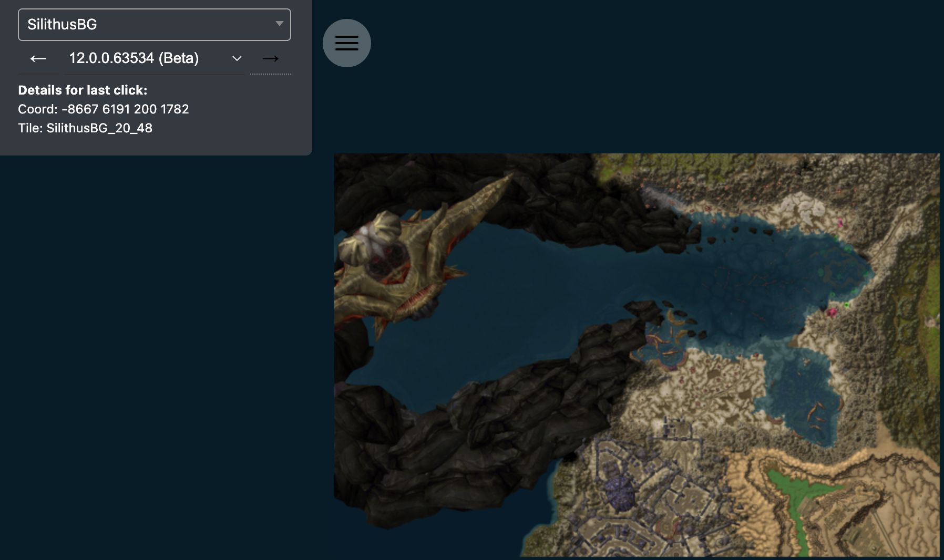Click the 'Details for last click:' heading
The height and width of the screenshot is (560, 944).
[83, 90]
